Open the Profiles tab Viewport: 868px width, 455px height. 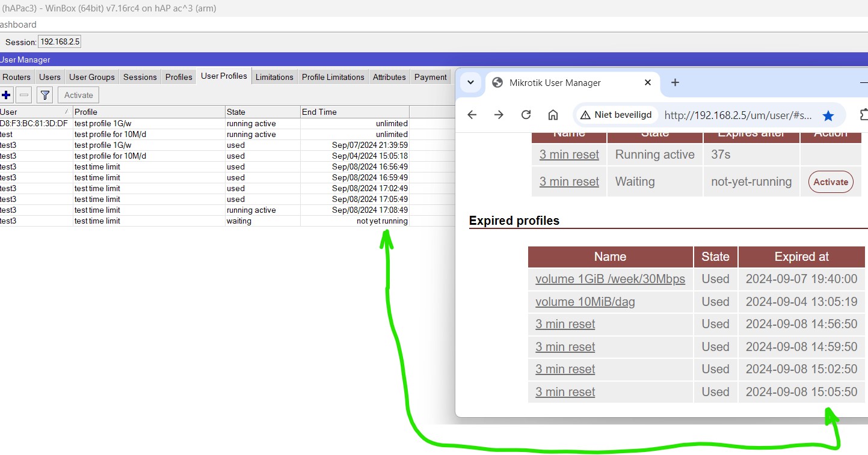[179, 77]
